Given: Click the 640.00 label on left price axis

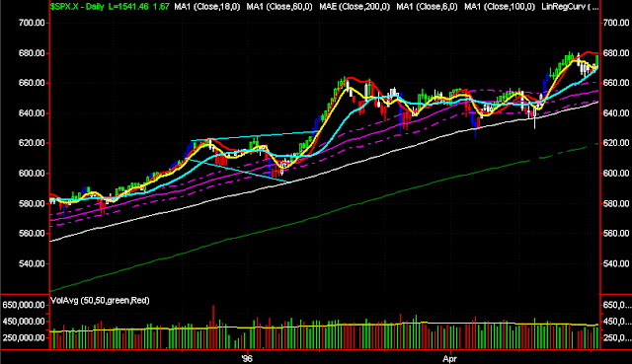Looking at the screenshot, I should tap(32, 113).
